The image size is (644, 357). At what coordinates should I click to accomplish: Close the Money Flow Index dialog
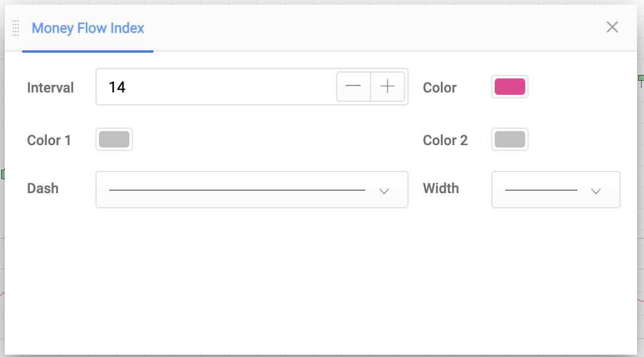[x=612, y=27]
